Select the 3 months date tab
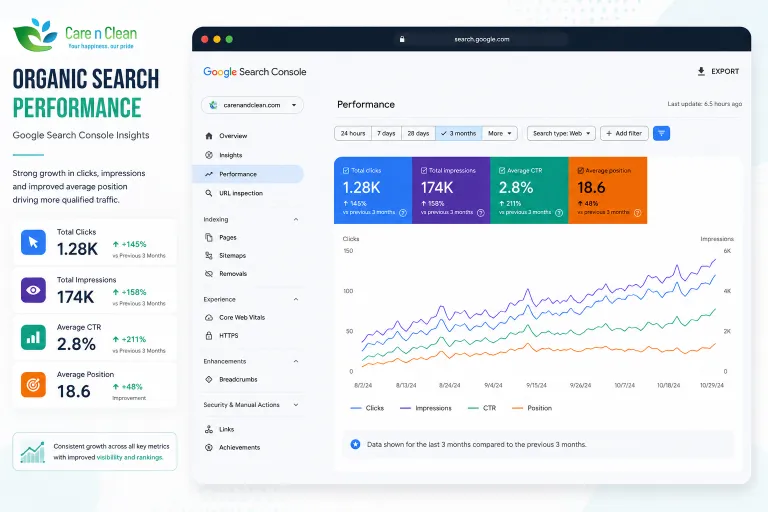The height and width of the screenshot is (512, 768). 459,133
